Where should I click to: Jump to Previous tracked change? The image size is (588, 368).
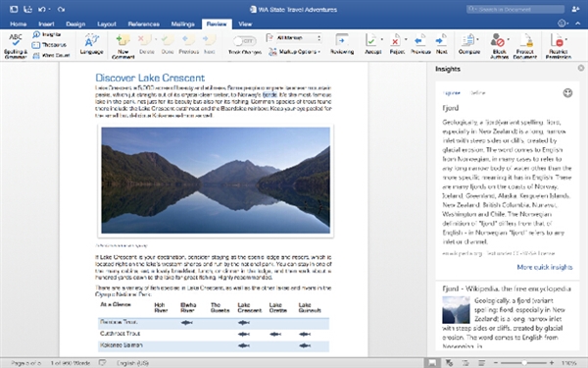[420, 44]
